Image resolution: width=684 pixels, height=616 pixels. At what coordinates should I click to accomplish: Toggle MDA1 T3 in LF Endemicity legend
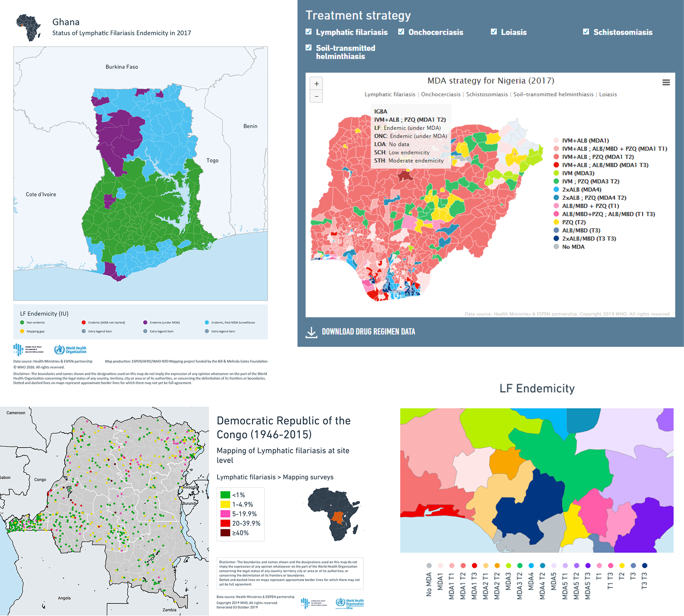coord(474,582)
